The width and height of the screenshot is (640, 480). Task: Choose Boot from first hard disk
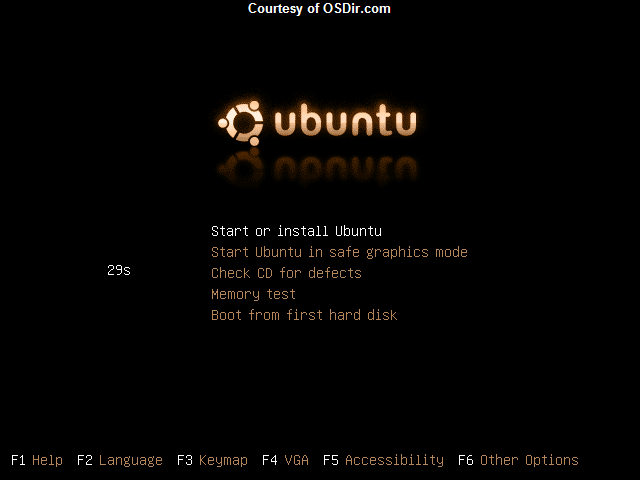click(304, 315)
